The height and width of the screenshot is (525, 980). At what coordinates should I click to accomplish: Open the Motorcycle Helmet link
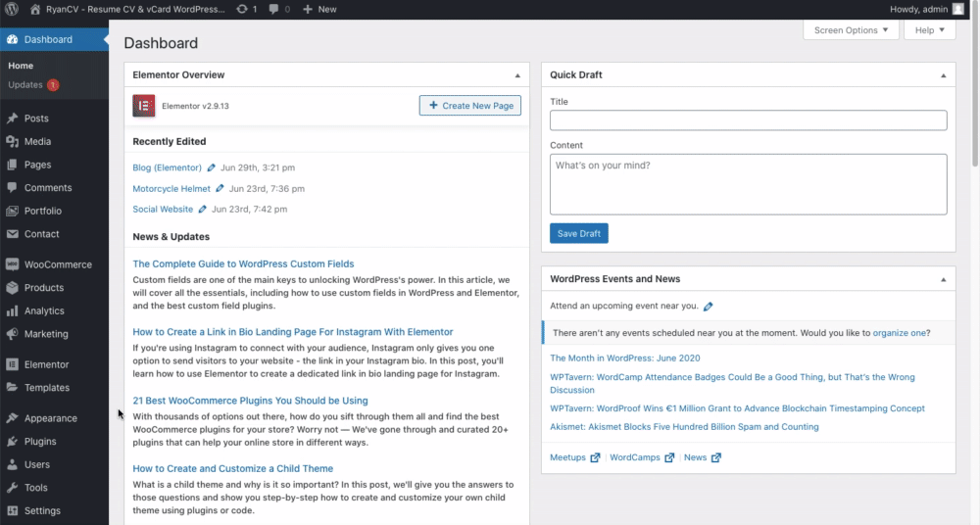click(x=171, y=188)
